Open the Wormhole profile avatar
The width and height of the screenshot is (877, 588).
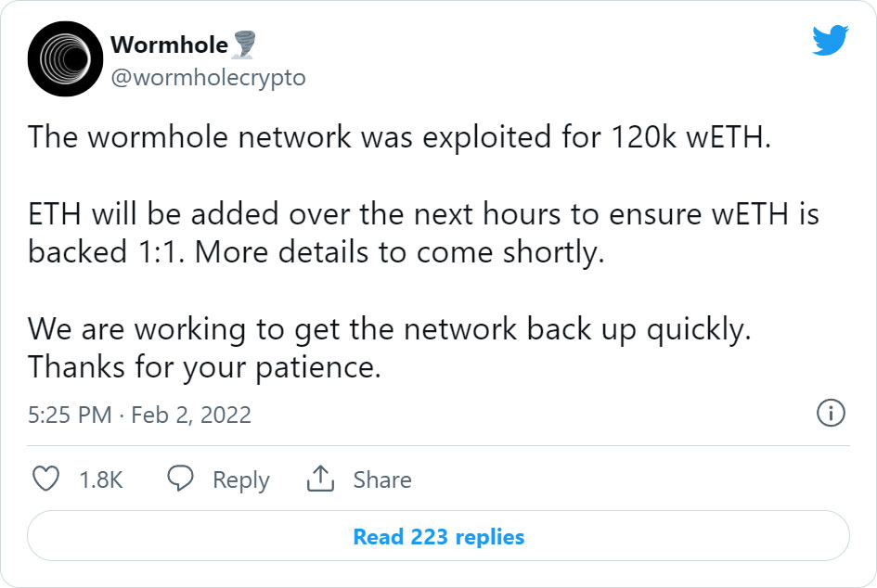click(64, 58)
